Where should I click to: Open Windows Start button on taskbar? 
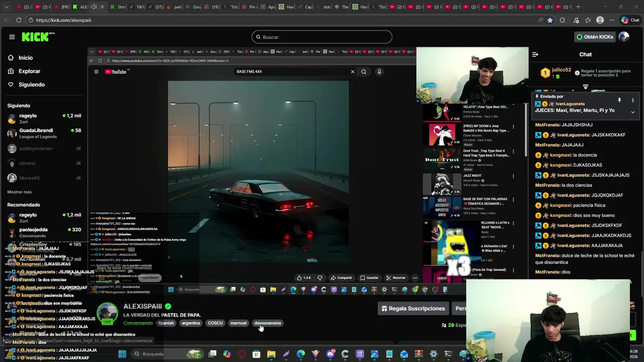pyautogui.click(x=122, y=354)
